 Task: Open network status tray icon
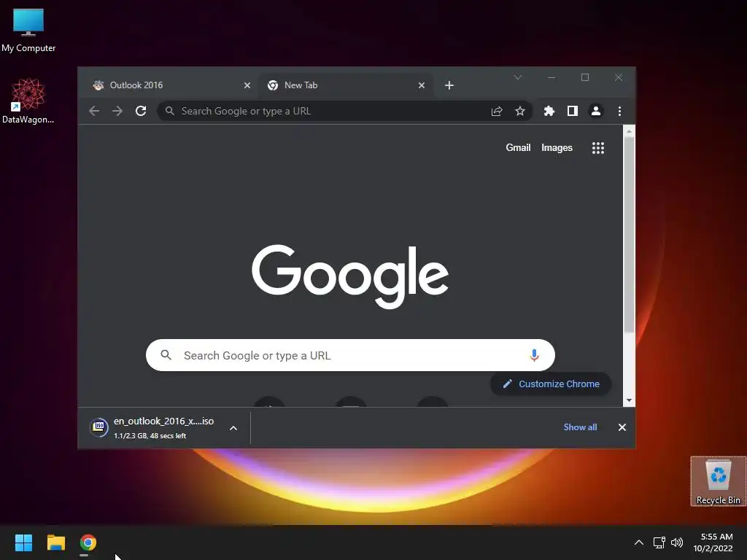[659, 542]
